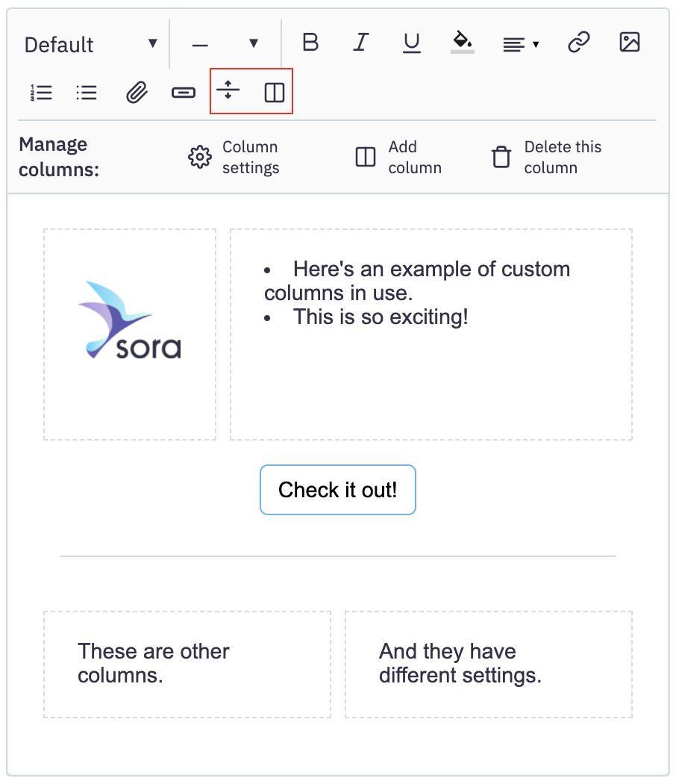
Task: Open the text alignment dropdown
Action: point(521,45)
